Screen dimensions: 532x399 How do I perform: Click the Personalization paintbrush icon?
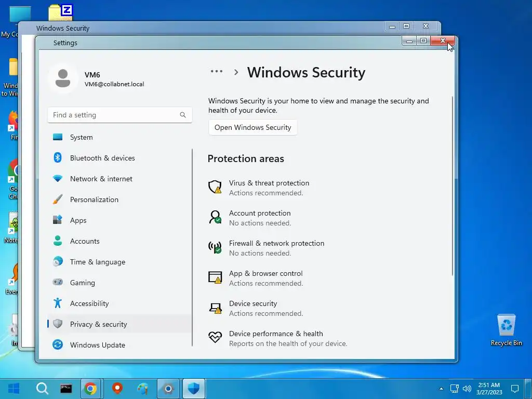(58, 199)
